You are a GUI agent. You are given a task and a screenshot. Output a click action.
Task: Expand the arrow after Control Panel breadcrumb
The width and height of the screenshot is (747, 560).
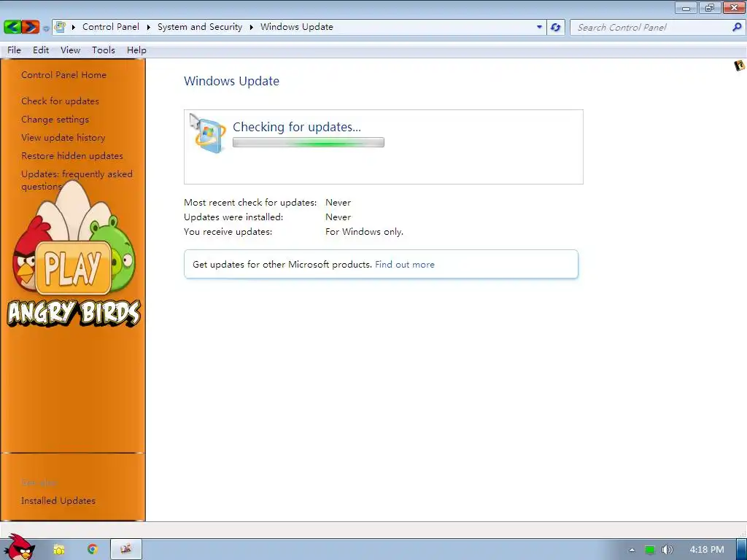coord(148,27)
